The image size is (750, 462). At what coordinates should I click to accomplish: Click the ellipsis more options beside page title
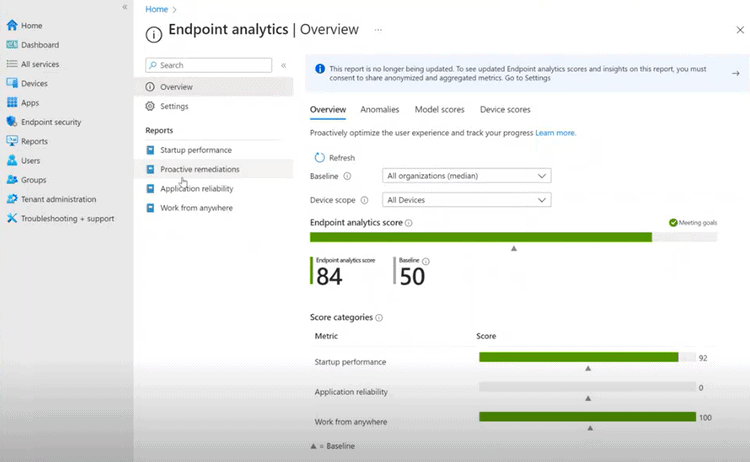coord(378,30)
